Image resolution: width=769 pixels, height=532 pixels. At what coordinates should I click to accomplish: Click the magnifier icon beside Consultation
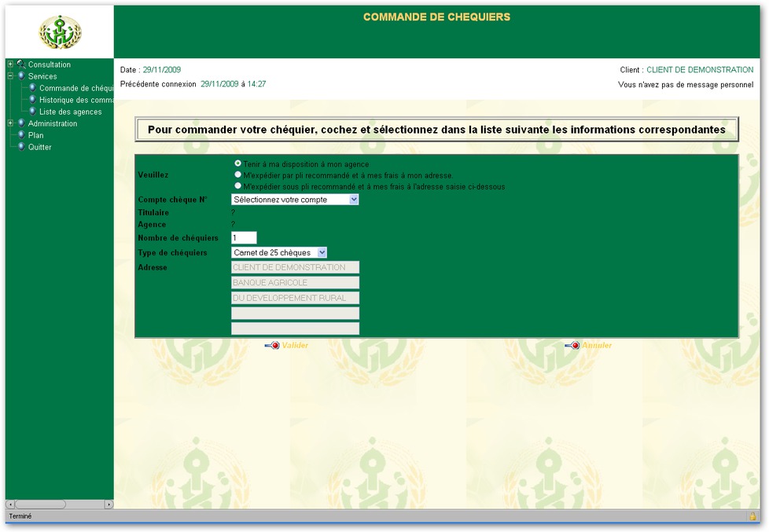pyautogui.click(x=21, y=64)
